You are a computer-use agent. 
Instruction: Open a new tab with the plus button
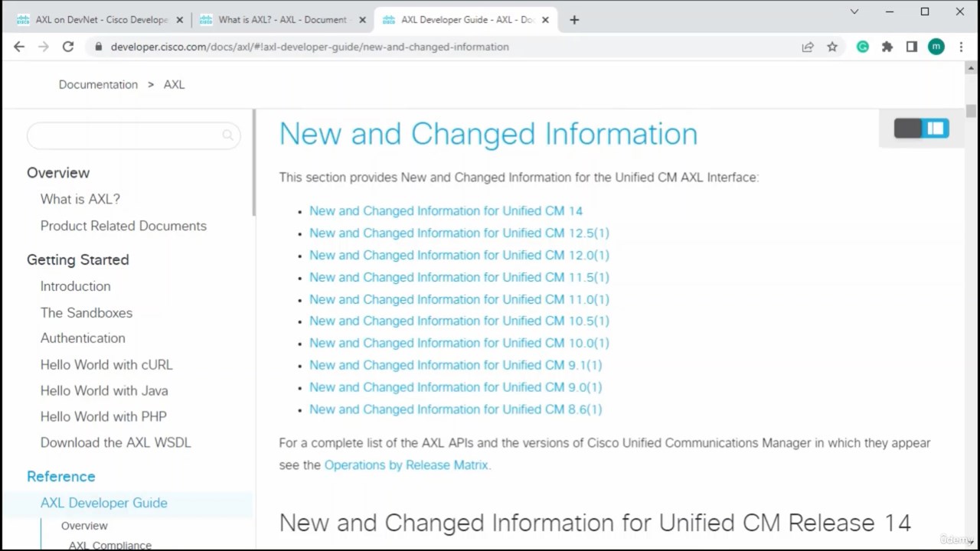click(574, 20)
